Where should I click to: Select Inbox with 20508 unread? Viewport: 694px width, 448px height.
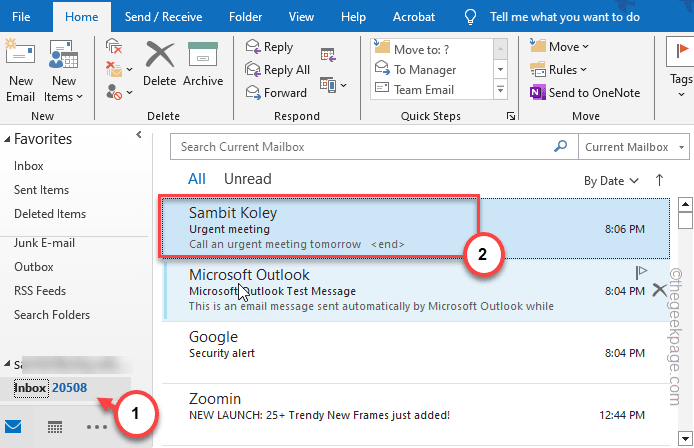(66, 388)
